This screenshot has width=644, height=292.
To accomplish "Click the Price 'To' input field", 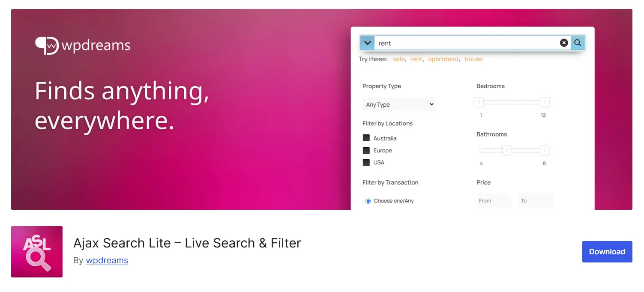I will tap(536, 200).
